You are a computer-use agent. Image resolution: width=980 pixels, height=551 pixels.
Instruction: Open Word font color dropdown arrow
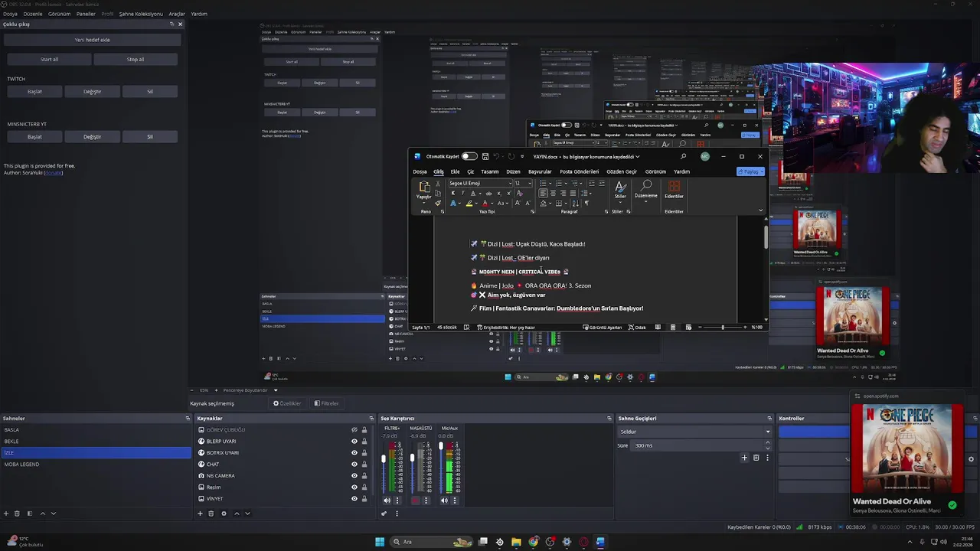[491, 204]
